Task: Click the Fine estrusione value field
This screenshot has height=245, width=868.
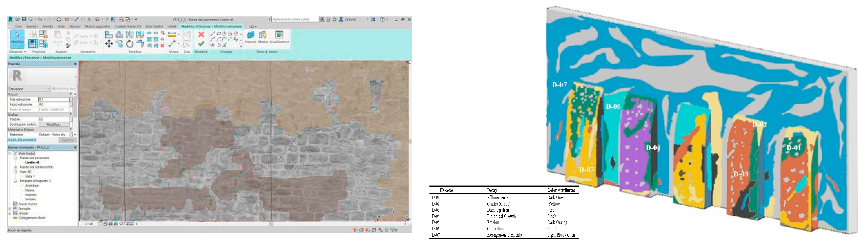Action: [x=54, y=99]
